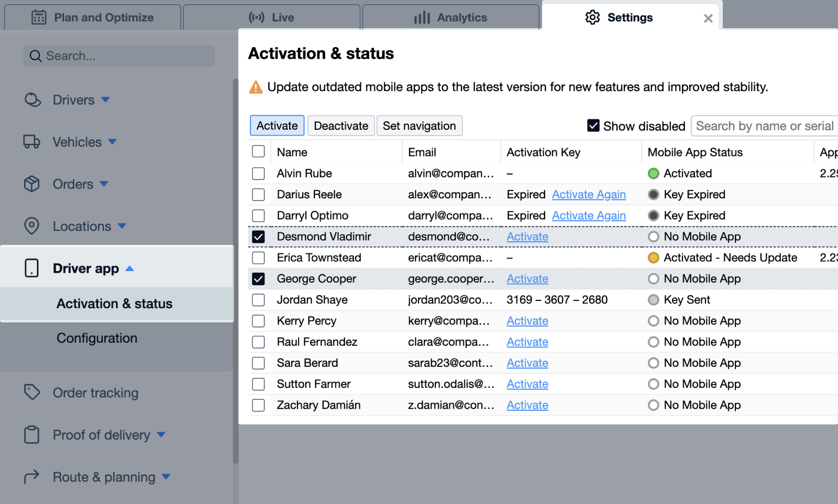This screenshot has width=838, height=504.
Task: Expand the Route & planning arrow
Action: tap(166, 477)
